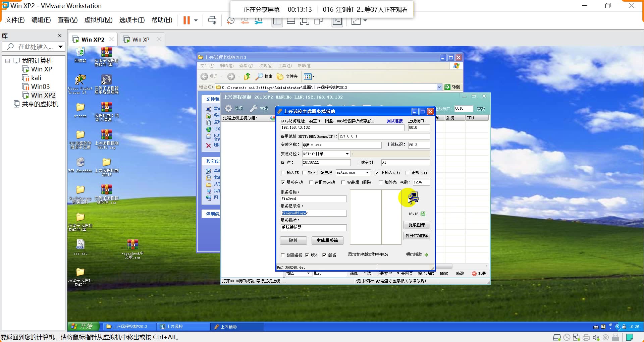
Task: Collapse the 我的计算机 tree node
Action: tap(7, 61)
